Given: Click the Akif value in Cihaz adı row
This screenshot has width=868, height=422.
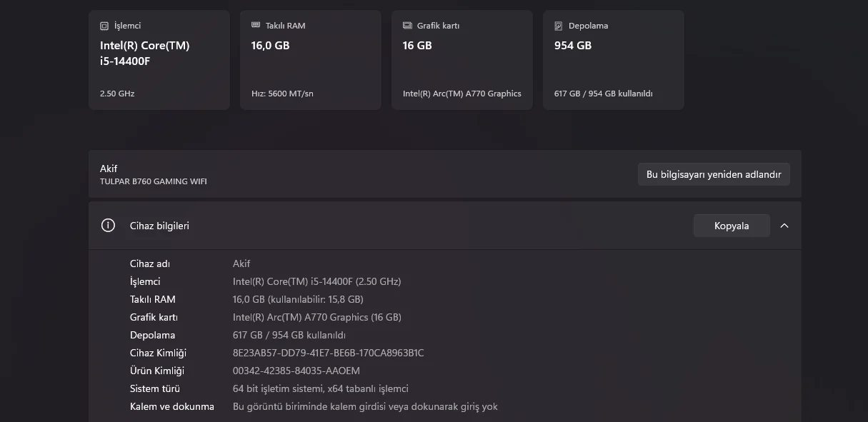Looking at the screenshot, I should (241, 263).
